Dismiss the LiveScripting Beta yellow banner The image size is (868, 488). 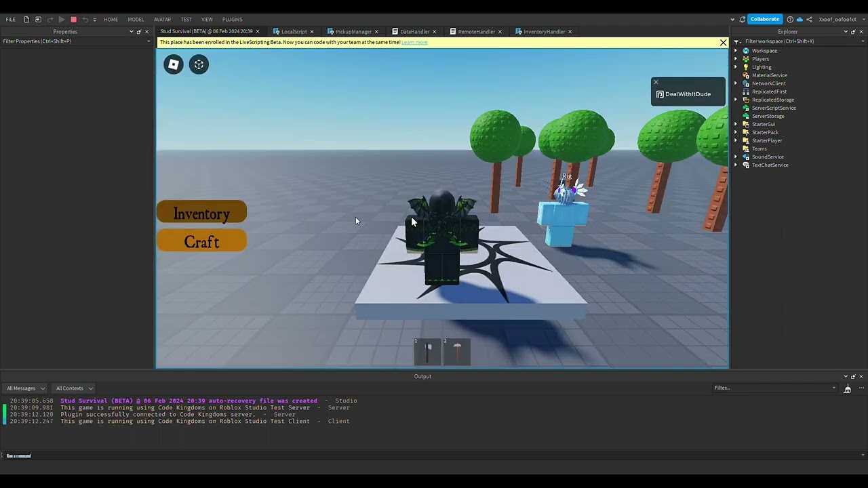[x=723, y=43]
